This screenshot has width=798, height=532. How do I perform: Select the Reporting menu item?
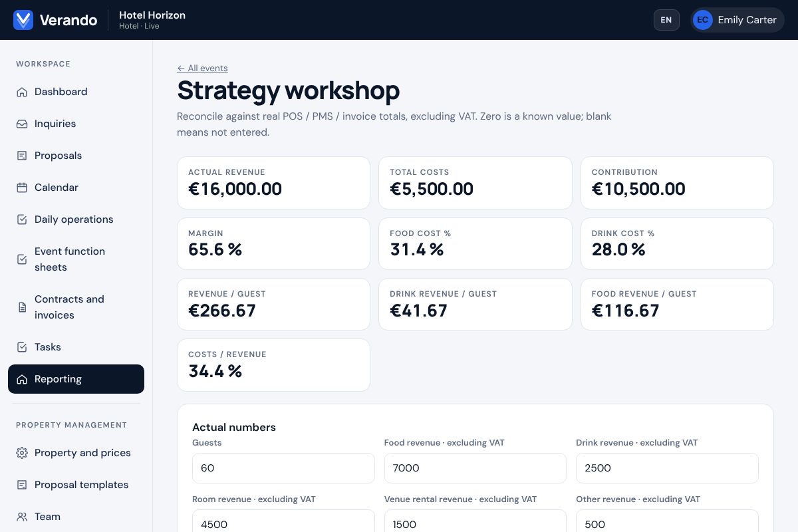(76, 379)
